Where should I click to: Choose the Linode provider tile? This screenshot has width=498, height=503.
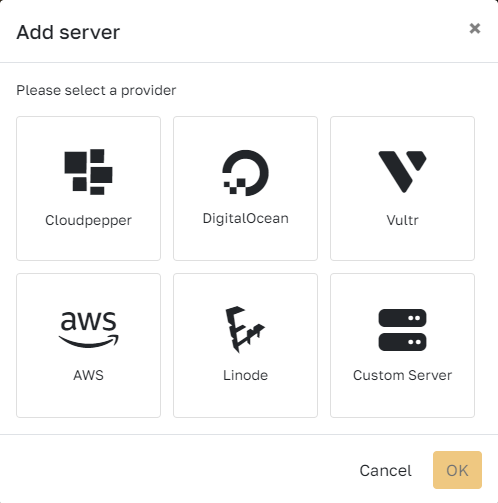[245, 345]
